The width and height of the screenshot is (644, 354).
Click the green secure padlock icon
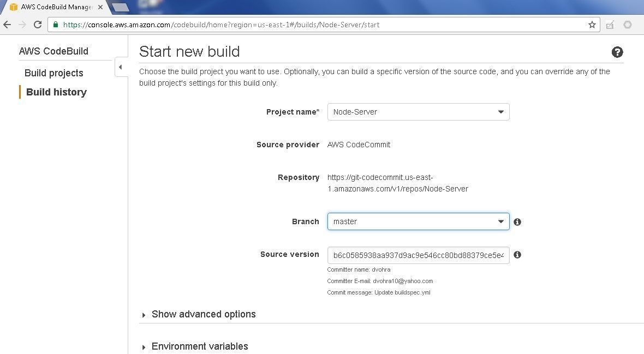coord(56,25)
